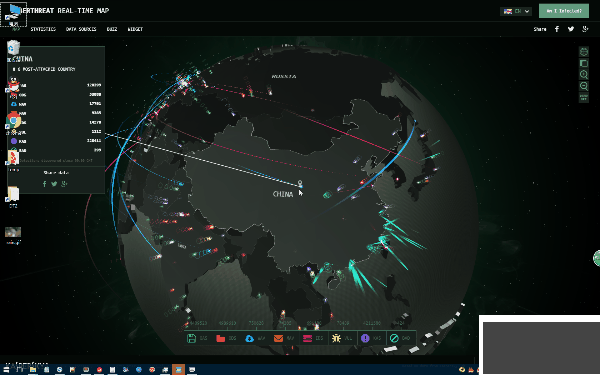The image size is (600, 375).
Task: Click the IDS pink bars icon
Action: (307, 338)
